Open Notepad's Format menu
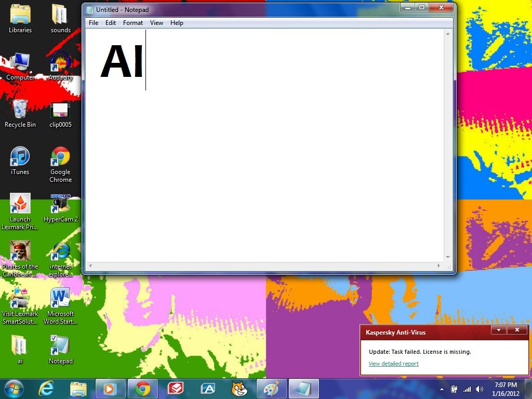532x399 pixels. (x=133, y=22)
